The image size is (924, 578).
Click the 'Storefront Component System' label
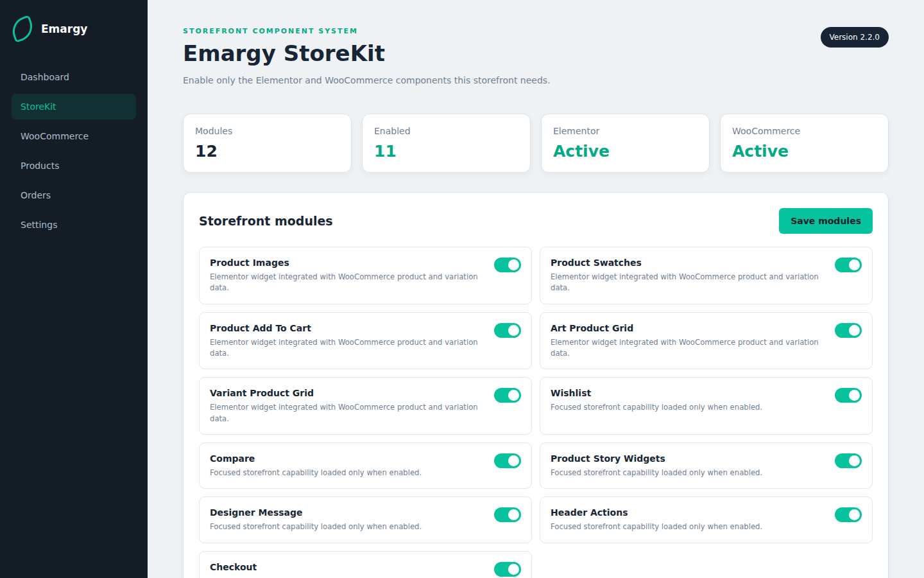click(x=270, y=31)
